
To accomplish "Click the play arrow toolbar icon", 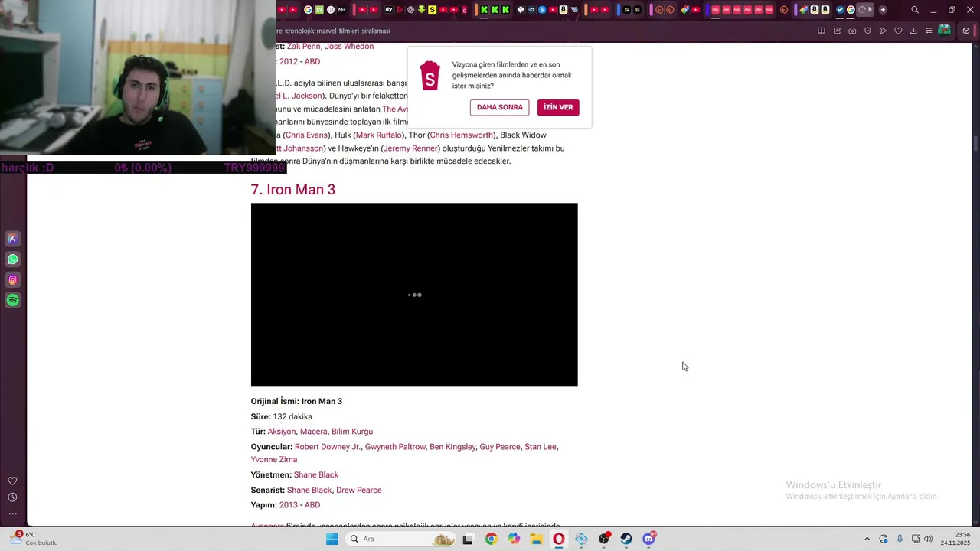I will coord(883,31).
